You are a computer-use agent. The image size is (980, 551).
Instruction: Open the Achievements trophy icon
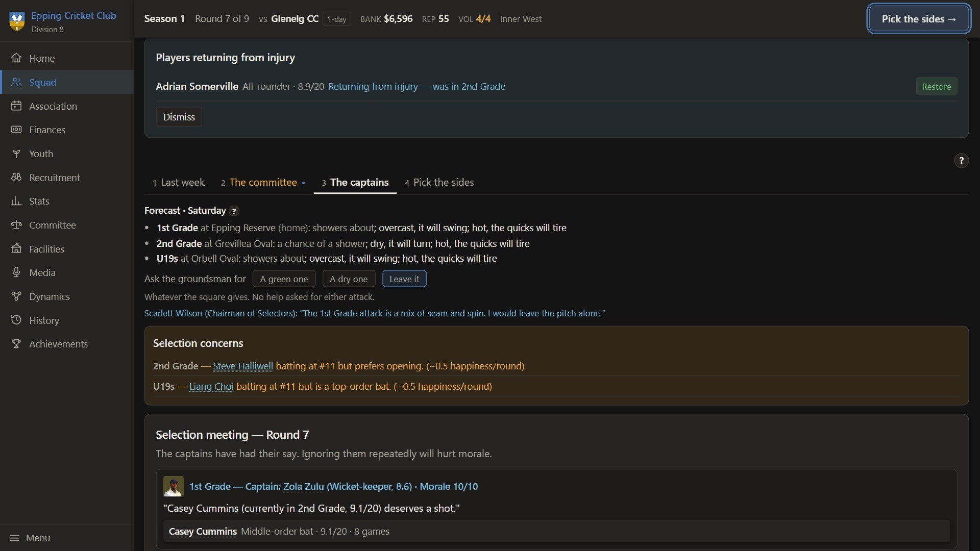pyautogui.click(x=16, y=343)
